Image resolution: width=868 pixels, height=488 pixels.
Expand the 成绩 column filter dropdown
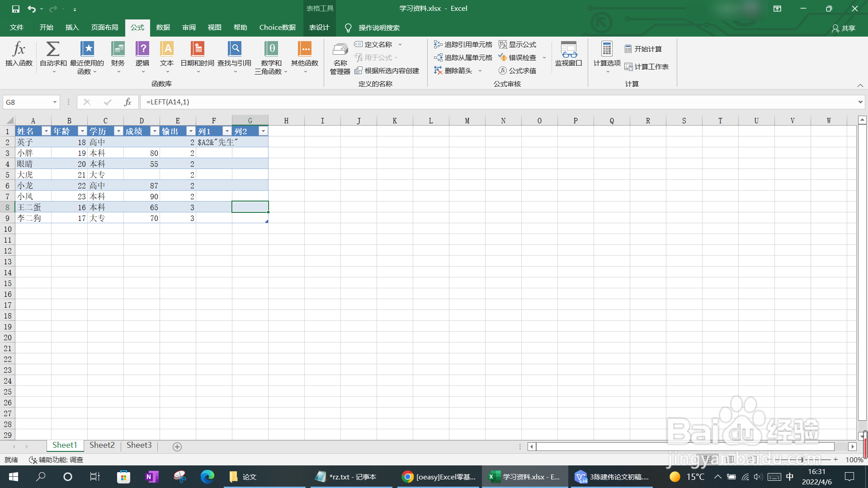click(155, 131)
